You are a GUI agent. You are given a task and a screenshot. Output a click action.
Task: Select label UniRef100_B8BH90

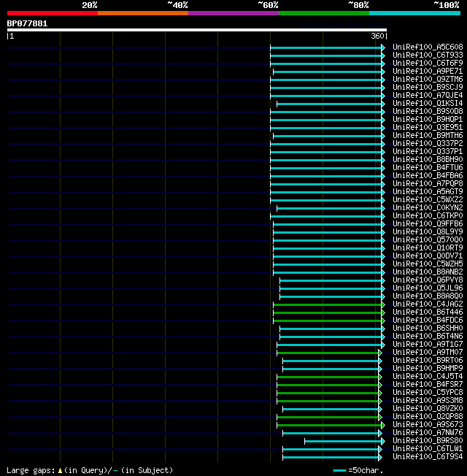428,160
